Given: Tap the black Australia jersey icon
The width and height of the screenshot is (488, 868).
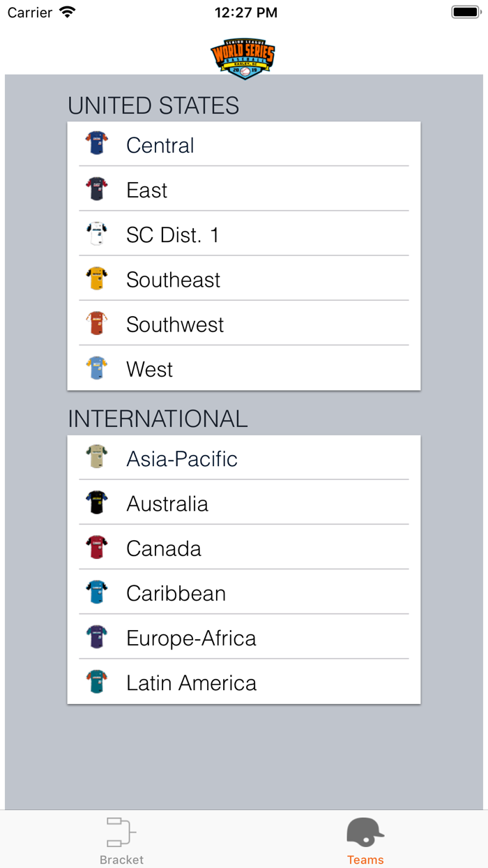Looking at the screenshot, I should click(97, 502).
